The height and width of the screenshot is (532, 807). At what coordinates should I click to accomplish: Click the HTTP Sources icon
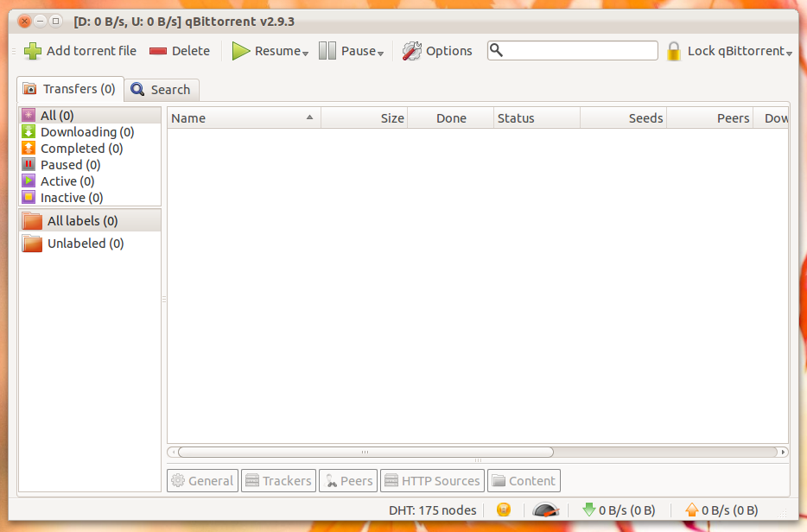391,480
